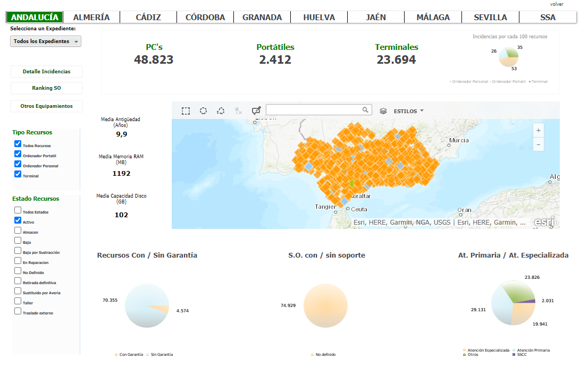Click the Media Antigüedad value 9,9
The image size is (588, 367).
(122, 134)
